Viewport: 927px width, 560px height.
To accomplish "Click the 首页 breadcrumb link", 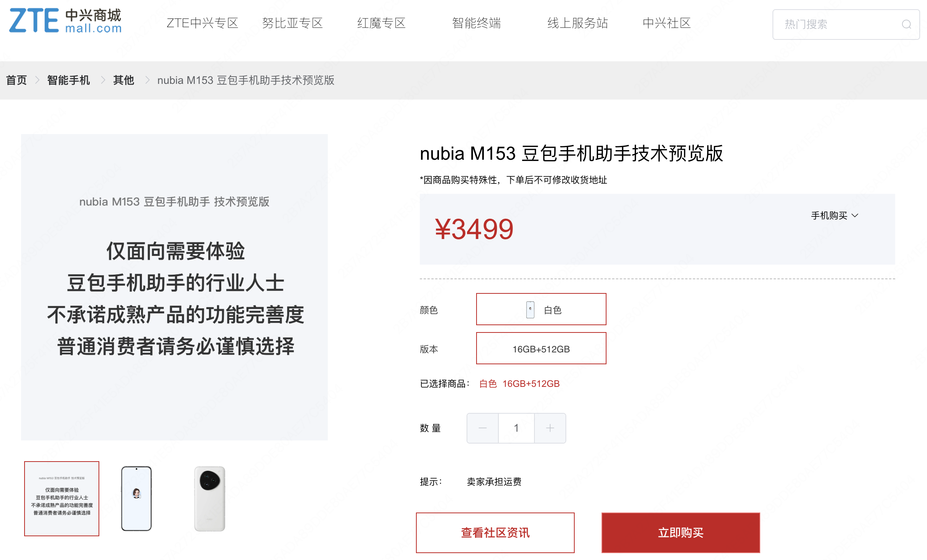I will (16, 80).
